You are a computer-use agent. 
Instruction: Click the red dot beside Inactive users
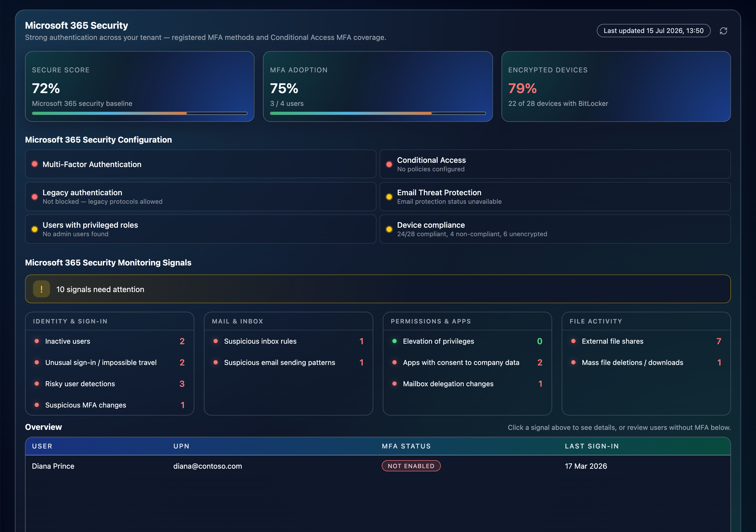[37, 341]
